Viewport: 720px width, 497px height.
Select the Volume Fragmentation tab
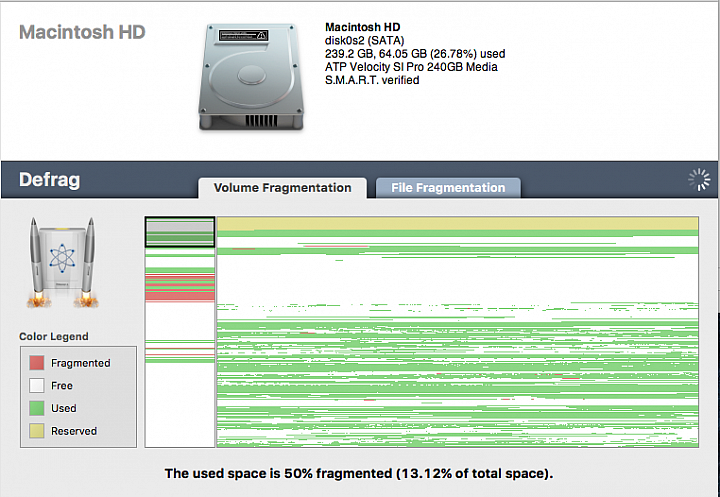click(x=282, y=188)
